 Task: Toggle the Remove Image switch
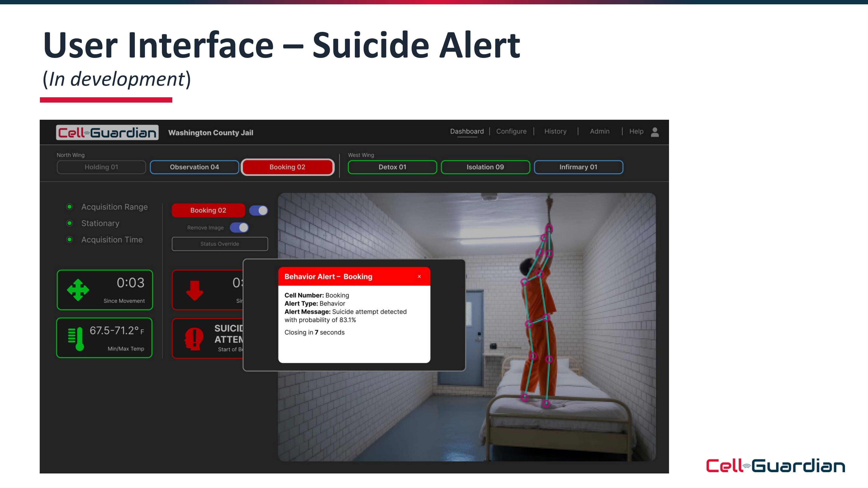(x=239, y=228)
